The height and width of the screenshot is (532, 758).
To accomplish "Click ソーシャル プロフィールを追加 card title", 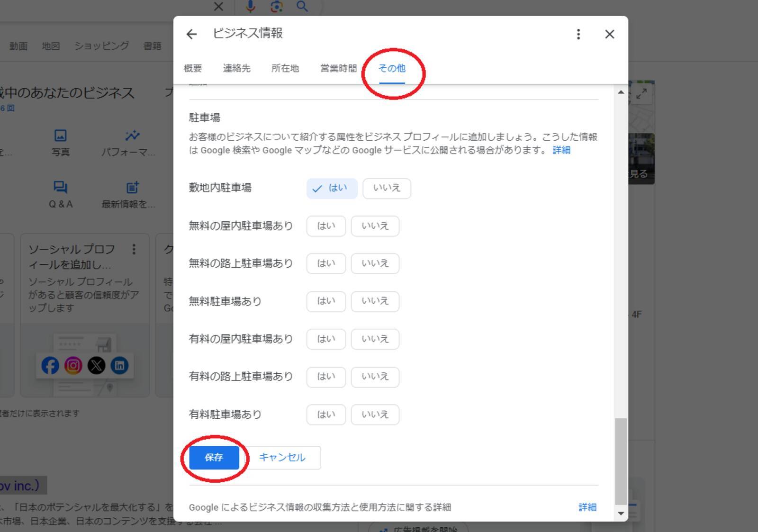I will [72, 257].
